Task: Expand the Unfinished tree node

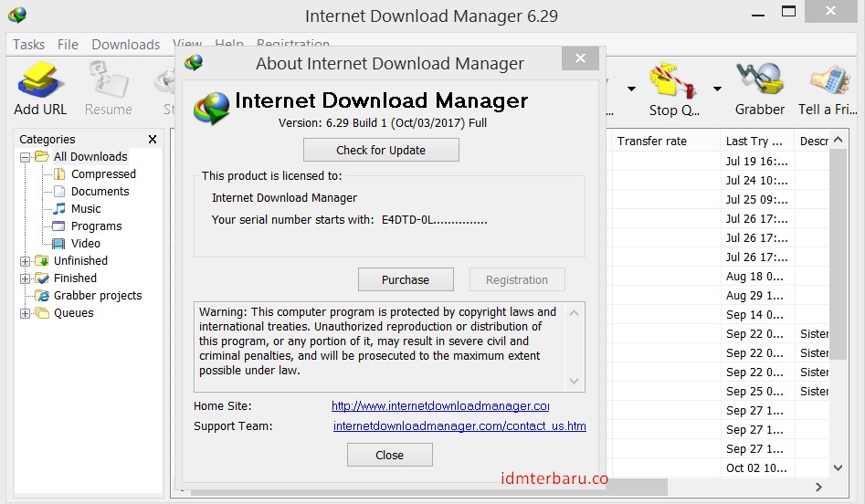Action: 25,261
